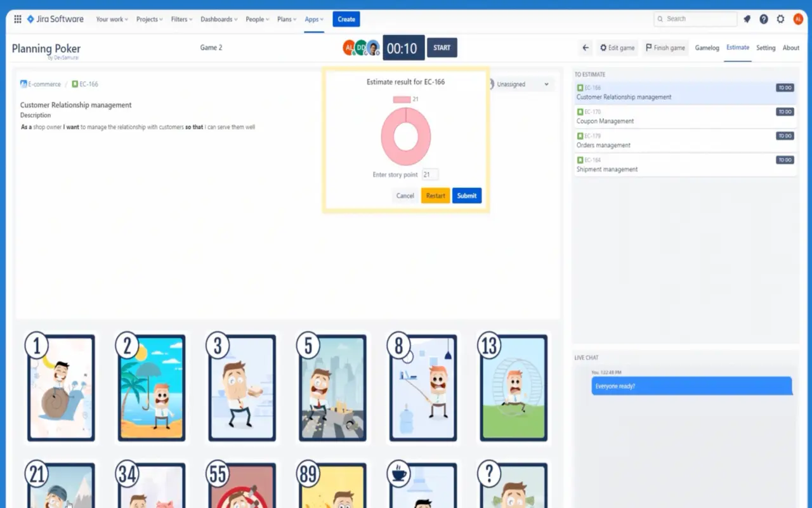Click the EC-166 story icon in breadcrumb
The height and width of the screenshot is (508, 812).
[x=75, y=84]
